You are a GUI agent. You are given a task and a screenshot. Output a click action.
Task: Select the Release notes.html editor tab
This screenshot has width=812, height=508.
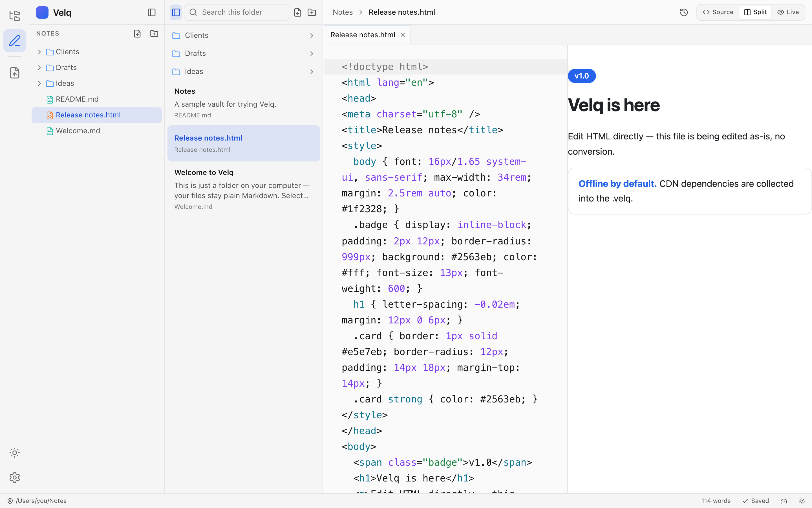click(x=367, y=35)
